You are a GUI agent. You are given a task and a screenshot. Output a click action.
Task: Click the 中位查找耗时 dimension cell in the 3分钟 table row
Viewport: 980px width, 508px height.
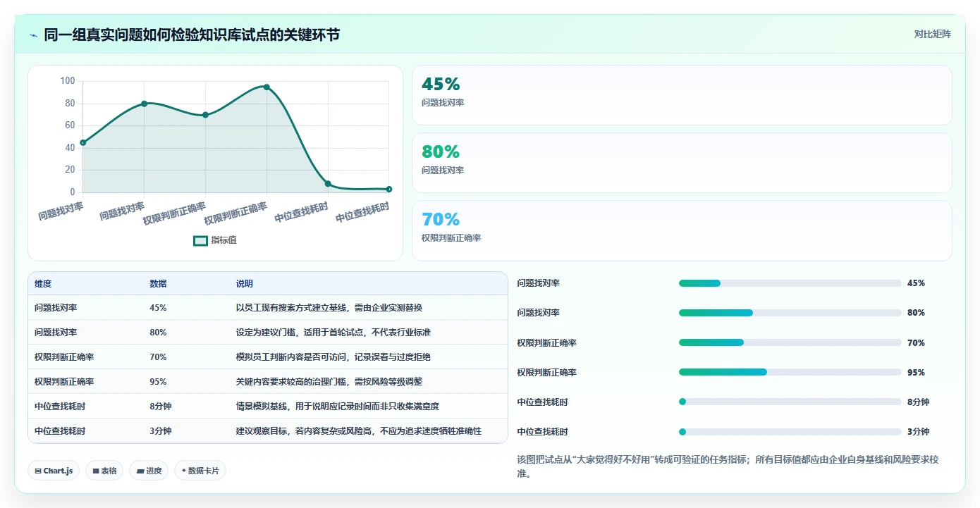[x=60, y=431]
